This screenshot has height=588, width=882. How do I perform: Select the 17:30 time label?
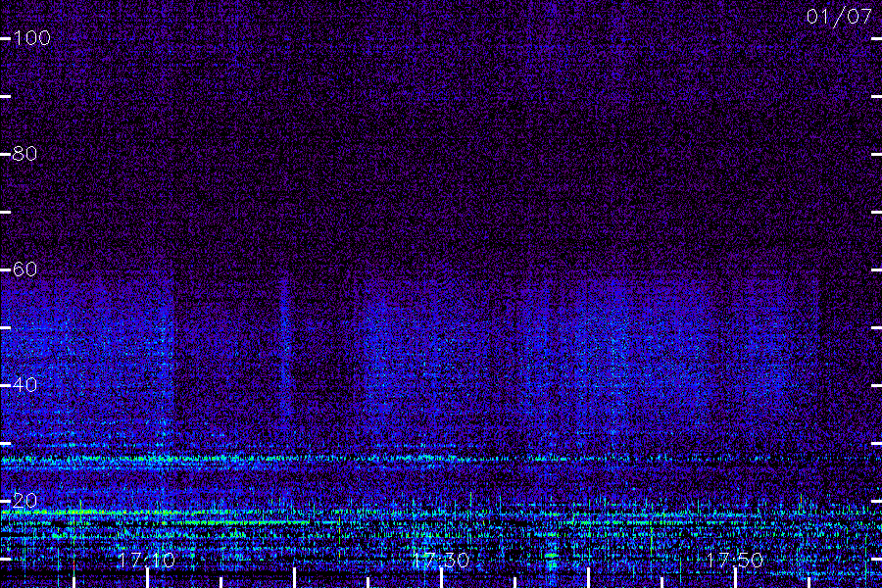pos(440,561)
